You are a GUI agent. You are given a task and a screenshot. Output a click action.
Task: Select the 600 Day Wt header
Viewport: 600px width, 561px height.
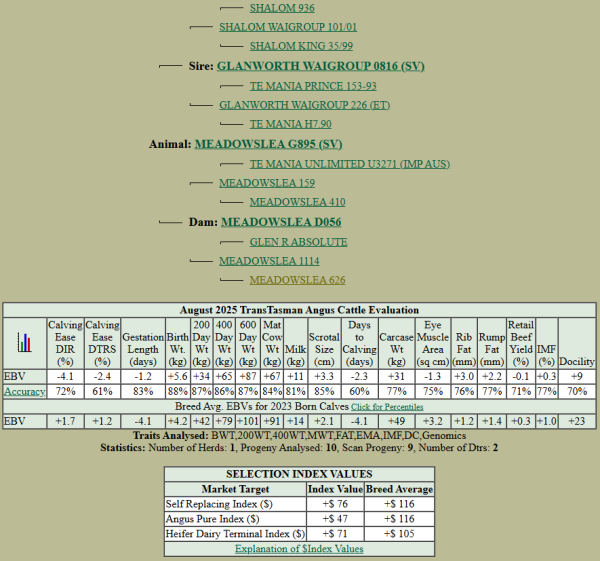click(248, 343)
